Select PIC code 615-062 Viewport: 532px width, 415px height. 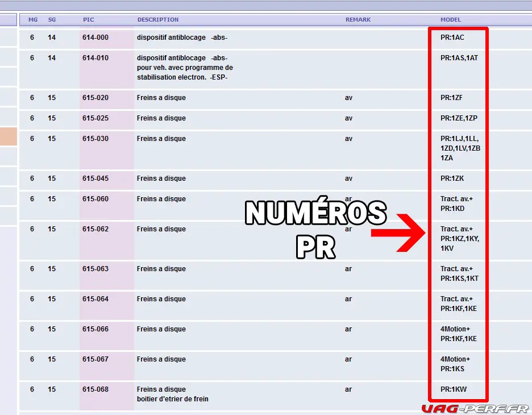(95, 229)
